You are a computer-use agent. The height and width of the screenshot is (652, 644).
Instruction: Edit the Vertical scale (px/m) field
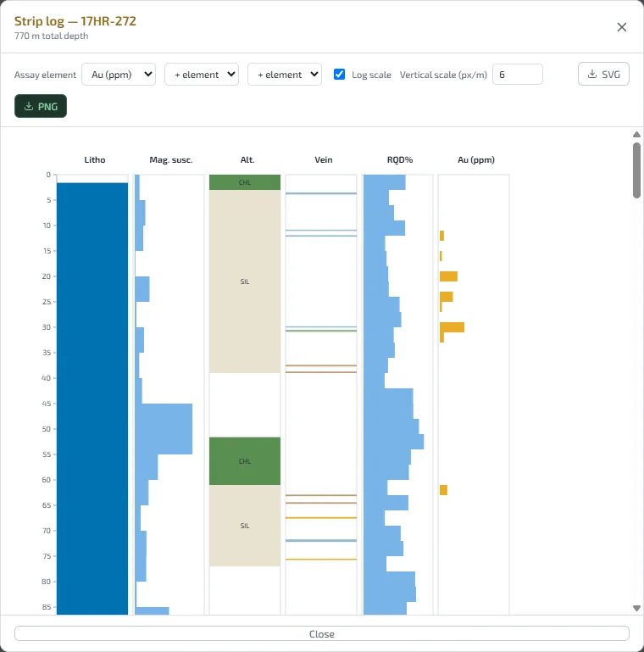pyautogui.click(x=517, y=75)
